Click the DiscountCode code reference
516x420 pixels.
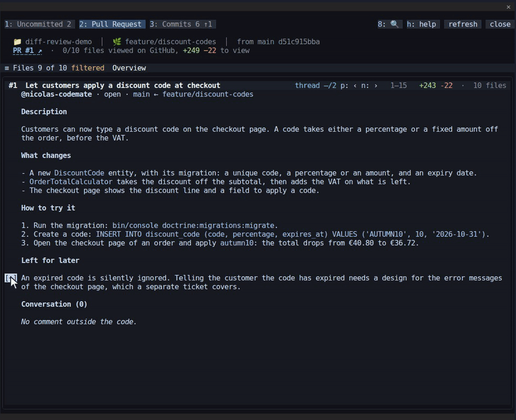[79, 173]
